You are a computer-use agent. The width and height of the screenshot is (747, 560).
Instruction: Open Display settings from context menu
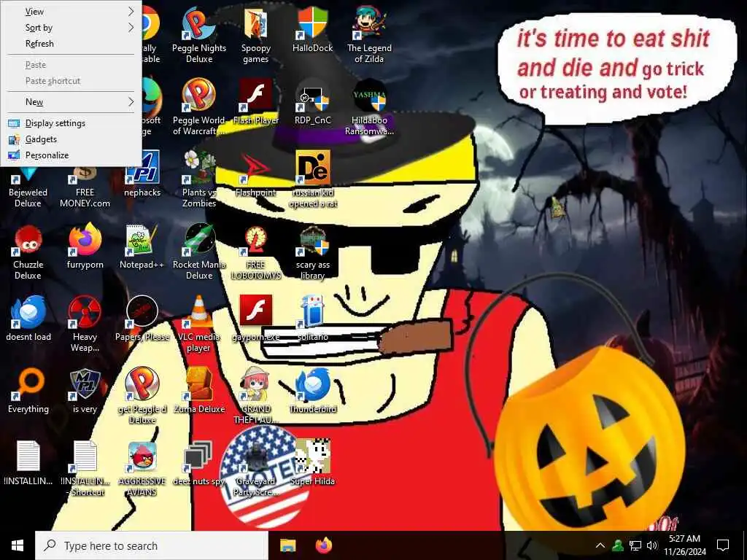point(71,122)
